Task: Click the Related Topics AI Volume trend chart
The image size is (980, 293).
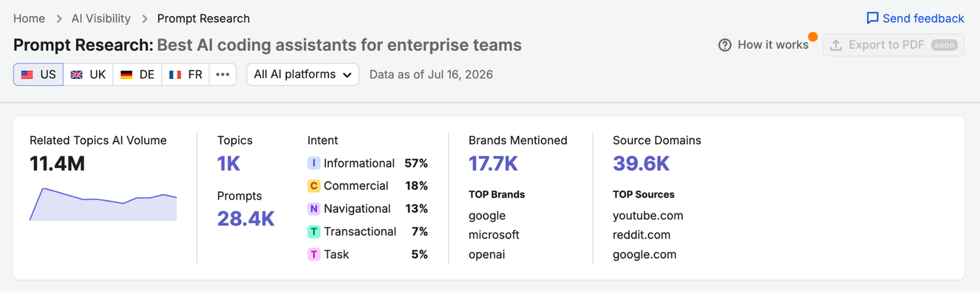Action: point(104,204)
